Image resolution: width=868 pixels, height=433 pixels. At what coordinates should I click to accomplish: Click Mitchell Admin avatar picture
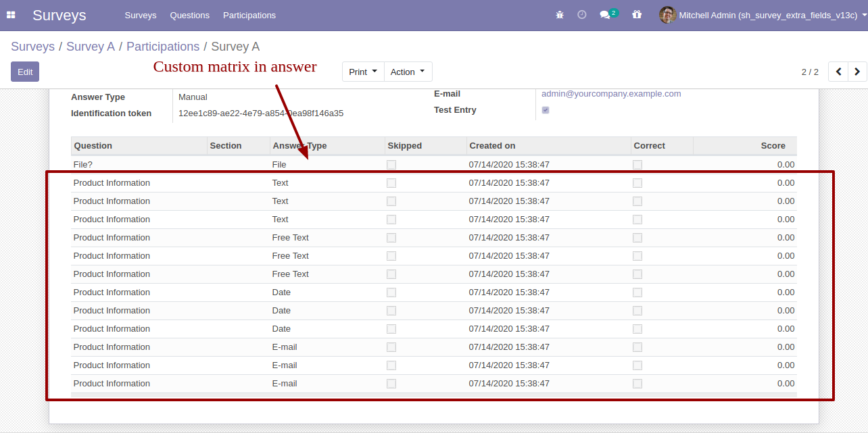pos(667,15)
